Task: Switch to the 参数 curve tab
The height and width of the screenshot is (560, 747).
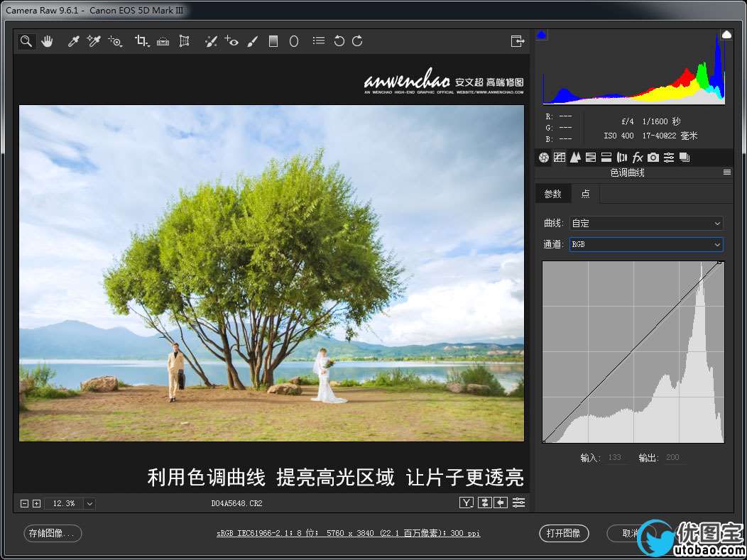Action: click(553, 194)
